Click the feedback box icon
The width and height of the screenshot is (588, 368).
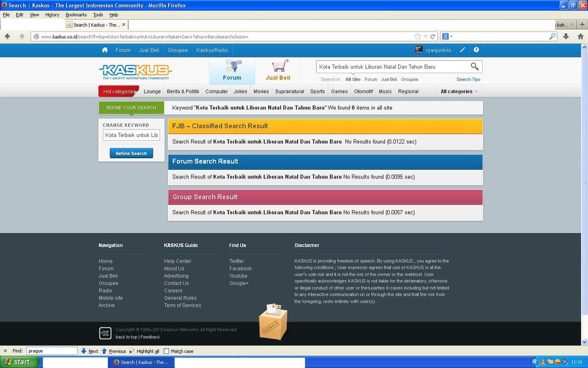[x=273, y=322]
